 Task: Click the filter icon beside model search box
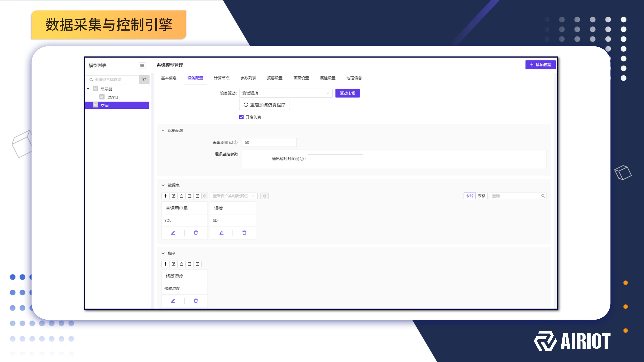[x=145, y=79]
